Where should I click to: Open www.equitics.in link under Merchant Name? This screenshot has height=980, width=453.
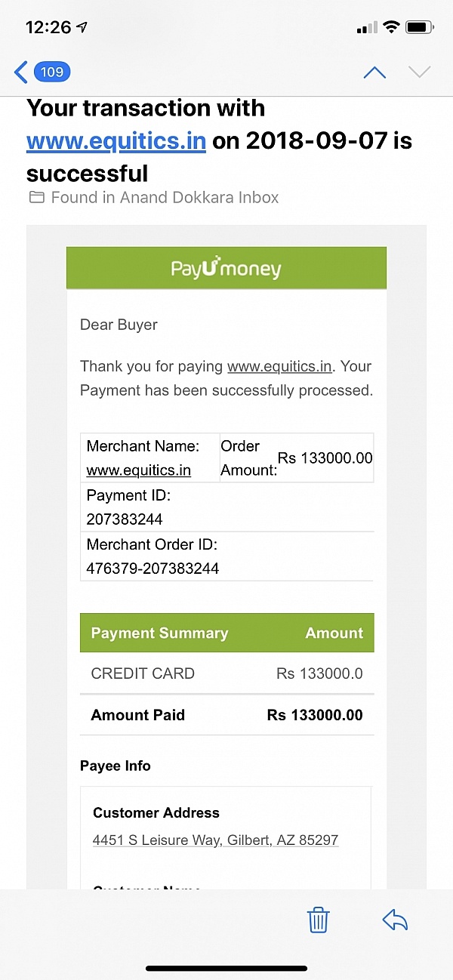[139, 470]
